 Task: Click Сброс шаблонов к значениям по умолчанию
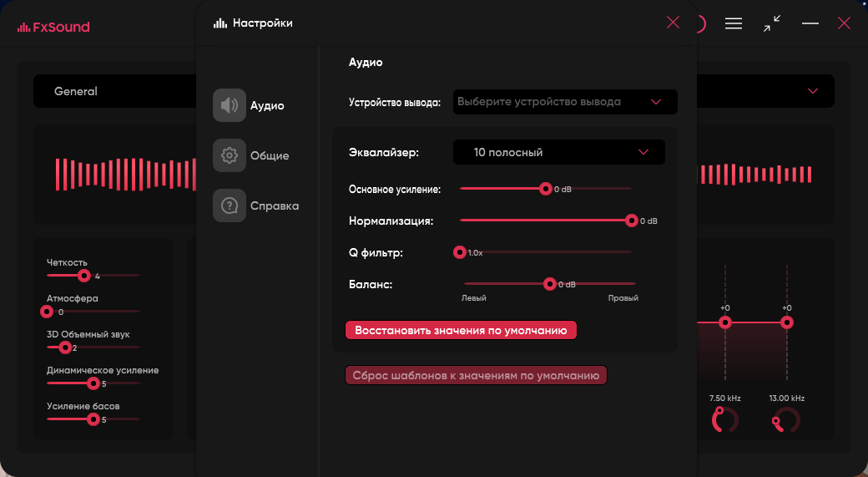476,375
